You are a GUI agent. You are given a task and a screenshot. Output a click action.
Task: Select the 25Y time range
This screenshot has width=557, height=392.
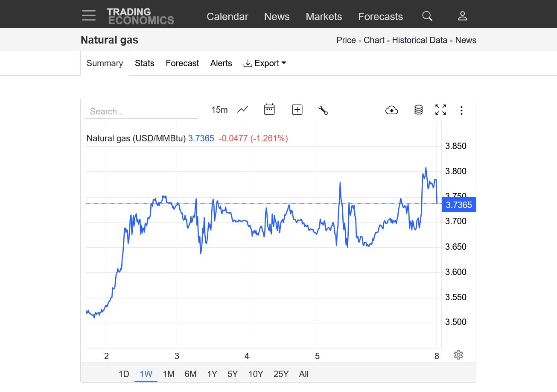point(281,374)
